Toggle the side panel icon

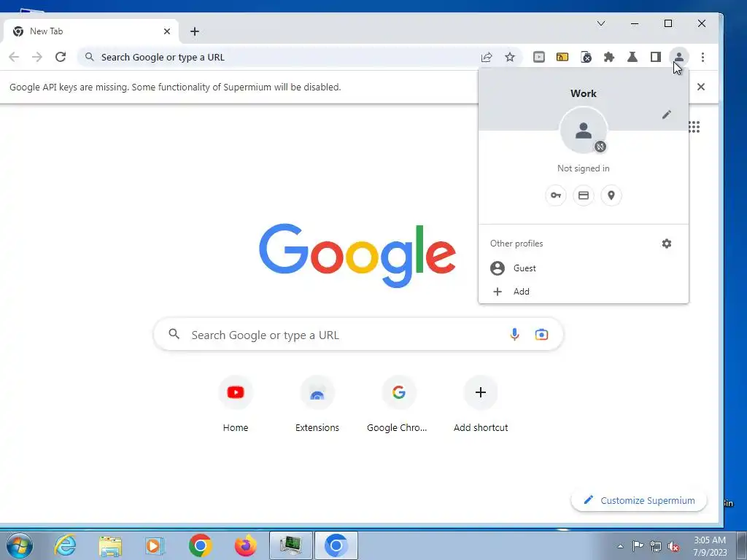pyautogui.click(x=656, y=57)
